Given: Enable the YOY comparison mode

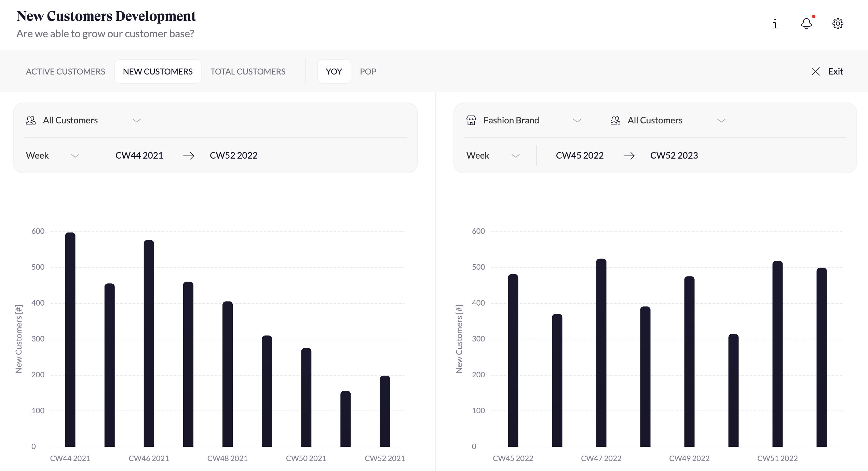Looking at the screenshot, I should pos(334,71).
